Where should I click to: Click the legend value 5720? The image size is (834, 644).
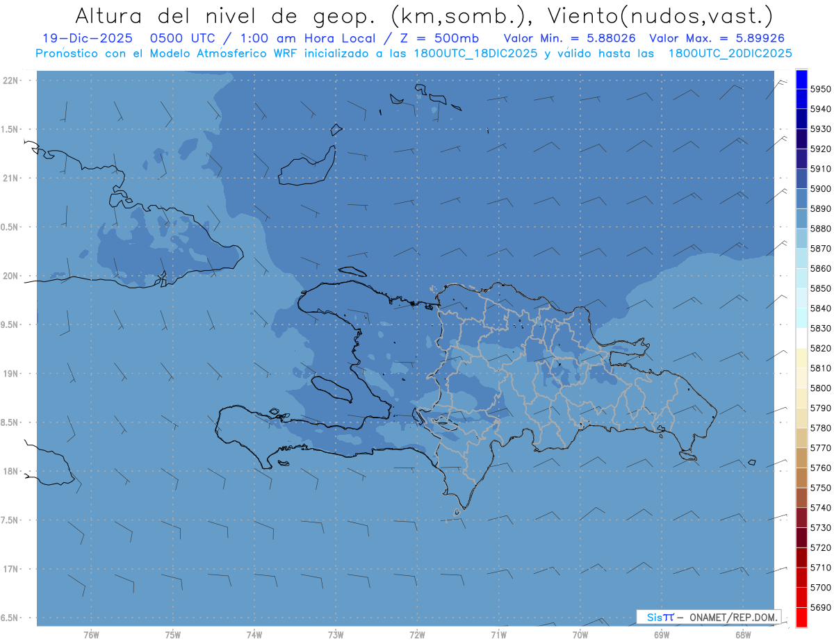pos(821,547)
